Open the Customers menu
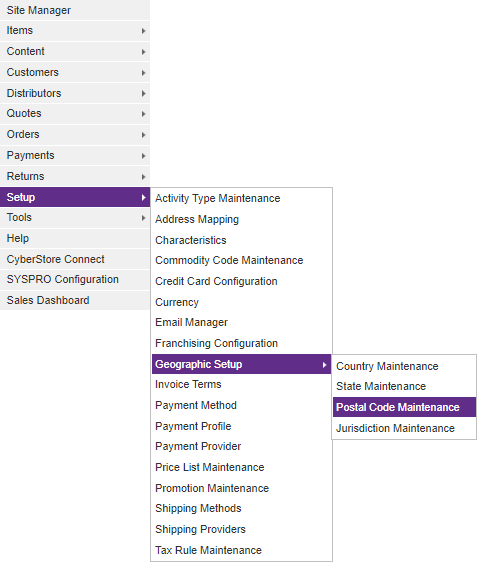Screen dimensions: 477x562 coord(75,72)
